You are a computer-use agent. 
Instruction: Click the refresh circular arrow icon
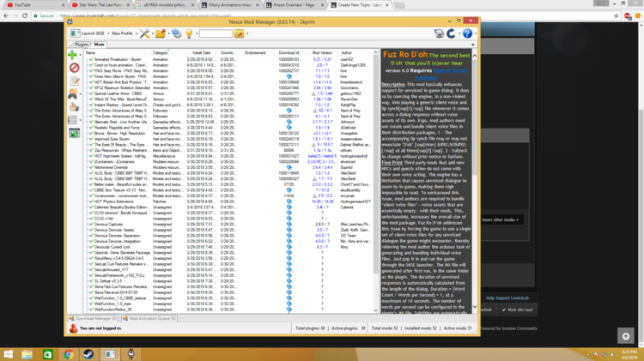(x=452, y=33)
